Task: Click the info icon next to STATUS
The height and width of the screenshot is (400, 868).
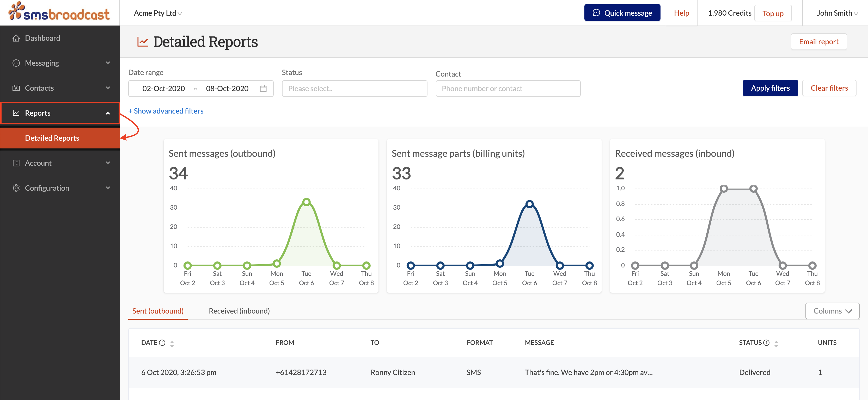Action: pyautogui.click(x=767, y=342)
